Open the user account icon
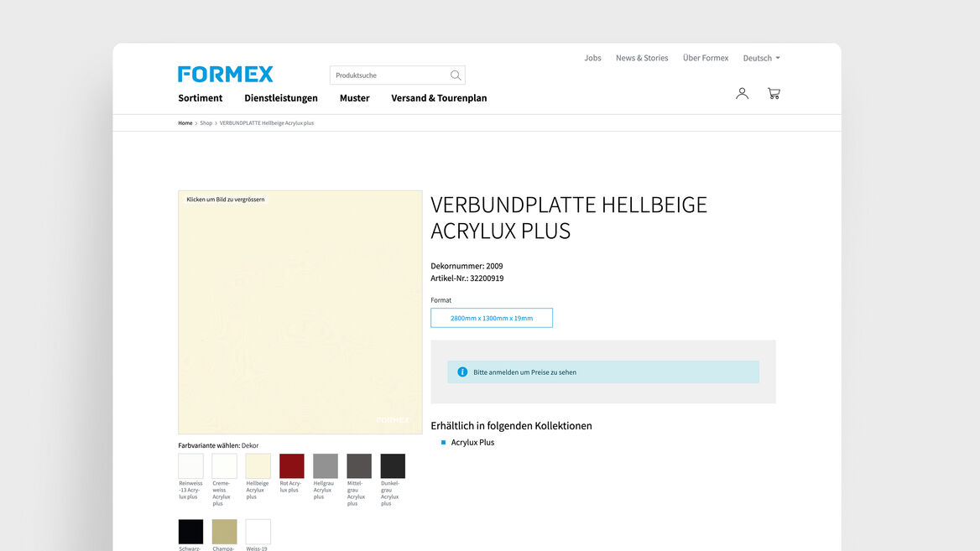Screen dimensions: 980x551 pyautogui.click(x=742, y=94)
